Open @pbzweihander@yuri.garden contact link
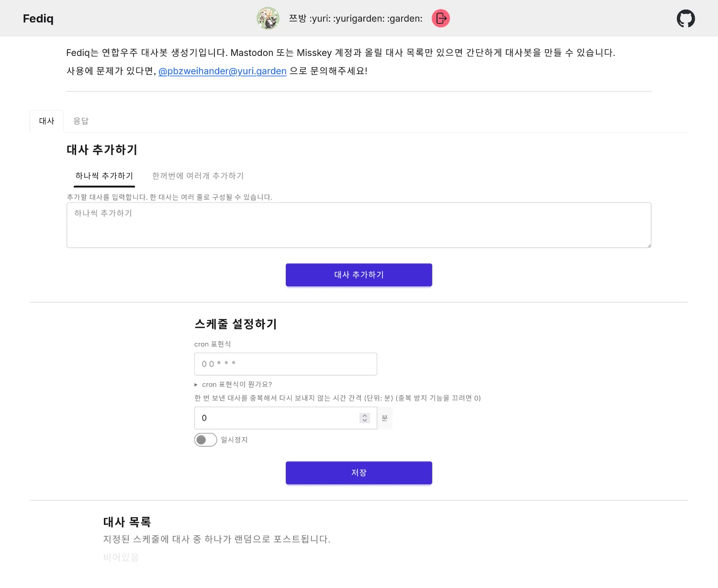 pos(223,71)
